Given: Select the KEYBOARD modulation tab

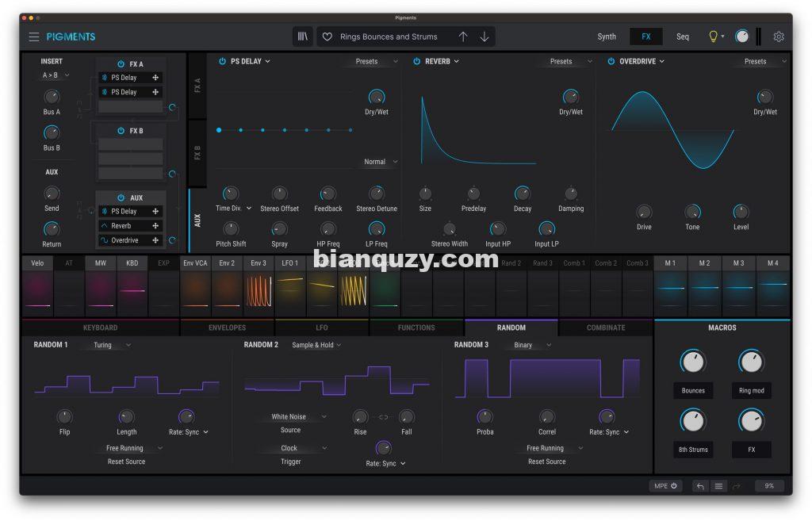Looking at the screenshot, I should coord(101,328).
